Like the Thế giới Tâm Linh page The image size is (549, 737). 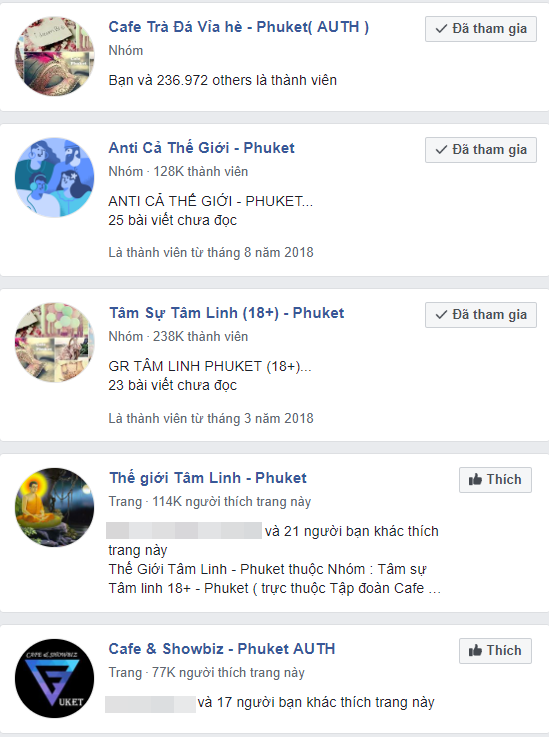pyautogui.click(x=495, y=480)
